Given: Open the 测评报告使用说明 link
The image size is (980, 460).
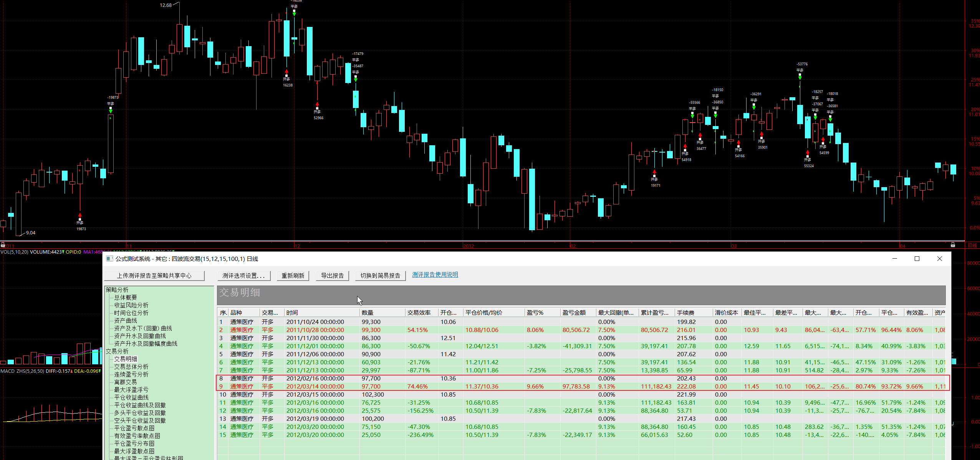Looking at the screenshot, I should pyautogui.click(x=435, y=274).
